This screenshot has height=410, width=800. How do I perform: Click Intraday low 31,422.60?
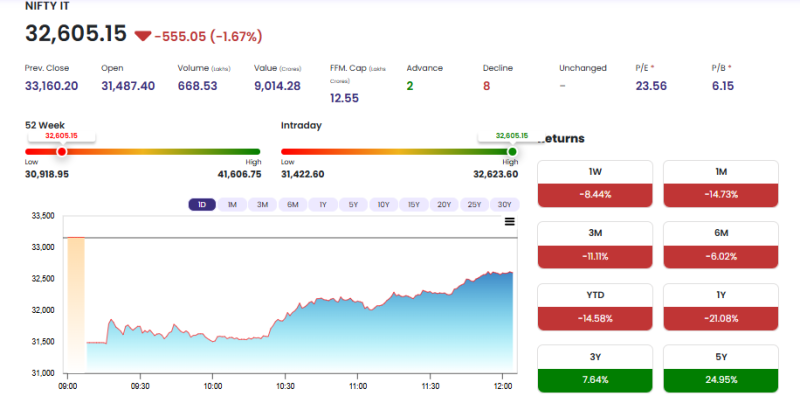click(x=303, y=174)
